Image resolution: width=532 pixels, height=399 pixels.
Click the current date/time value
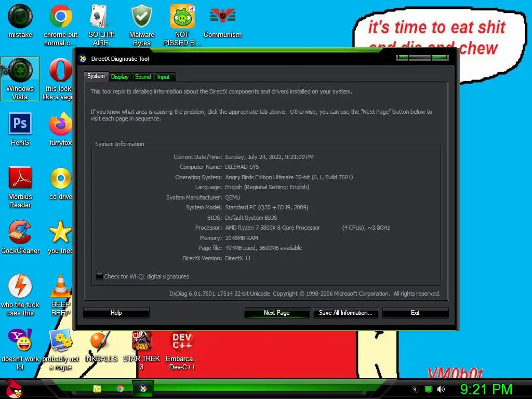[270, 157]
